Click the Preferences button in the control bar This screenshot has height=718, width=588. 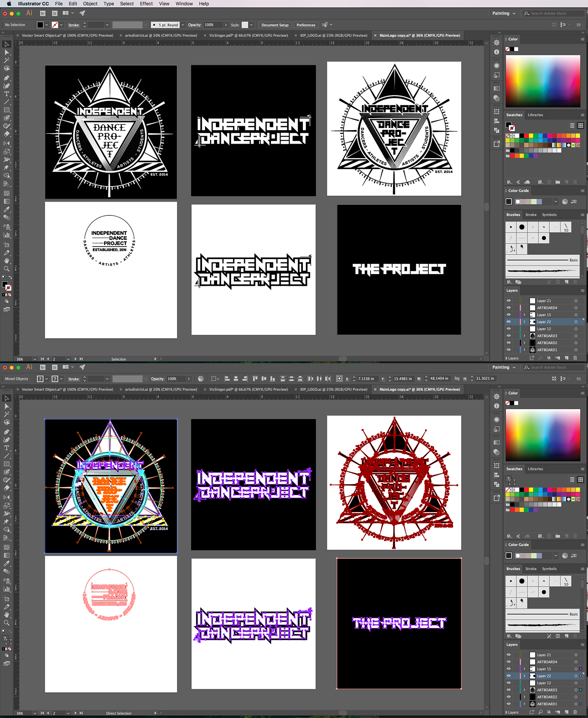pyautogui.click(x=306, y=25)
